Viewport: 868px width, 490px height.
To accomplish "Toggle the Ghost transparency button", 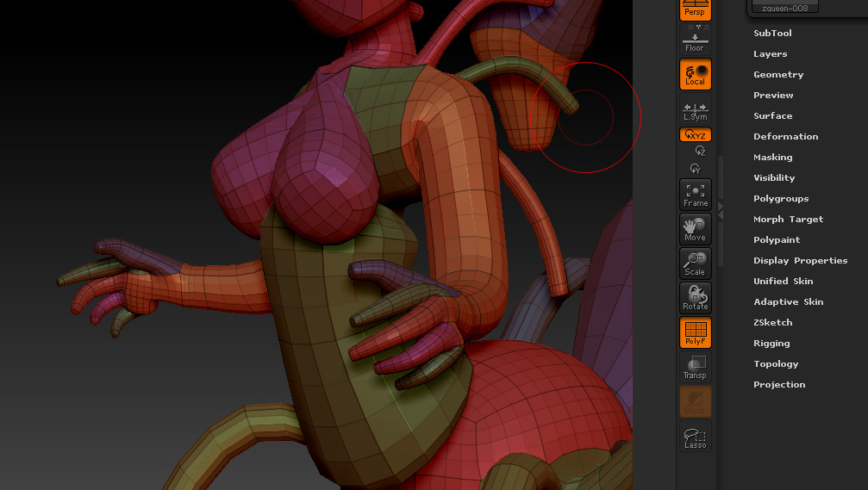I will coord(696,401).
